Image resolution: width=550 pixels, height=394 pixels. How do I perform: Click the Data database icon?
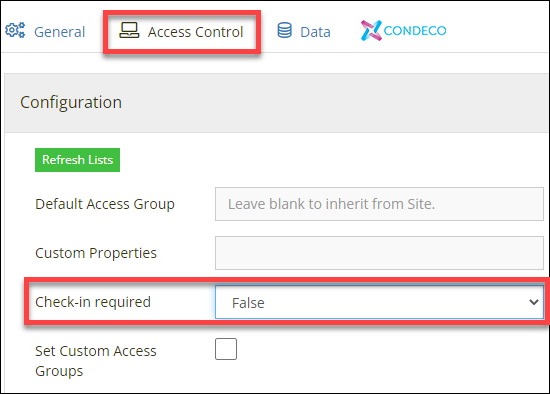(x=284, y=30)
